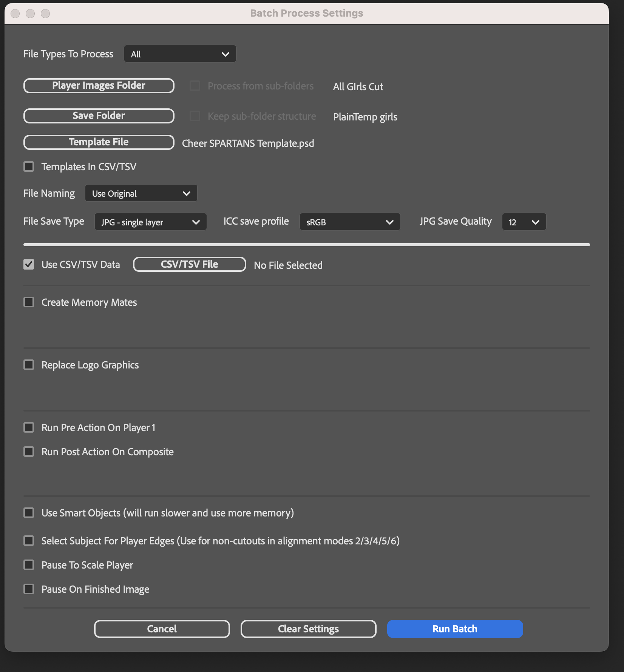Open the JPG Save Quality dropdown

524,222
